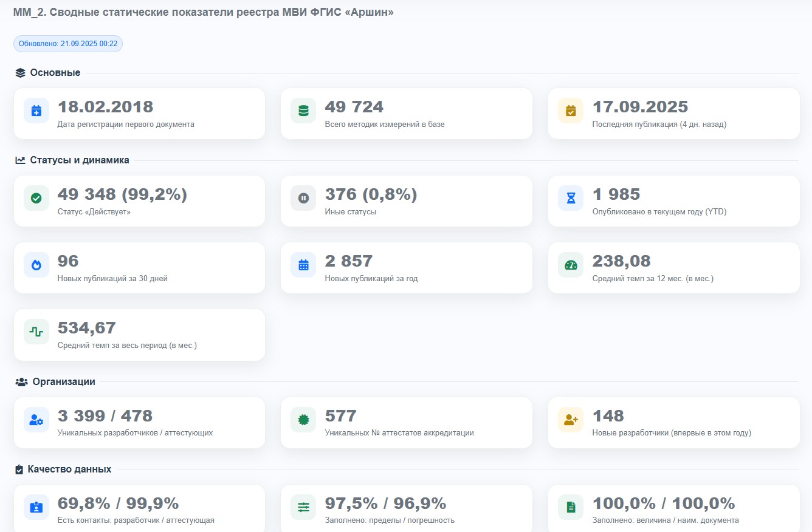Click the waveform icon next to 534,67

pos(36,332)
